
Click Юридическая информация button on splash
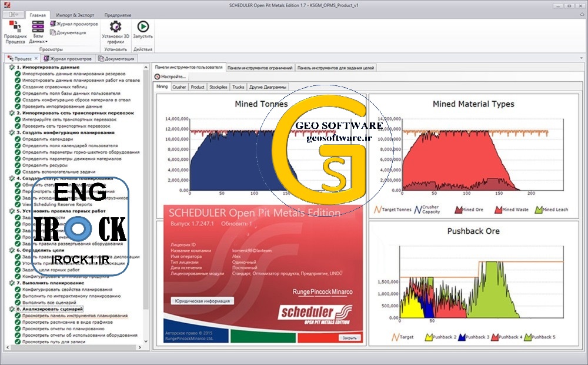[202, 301]
